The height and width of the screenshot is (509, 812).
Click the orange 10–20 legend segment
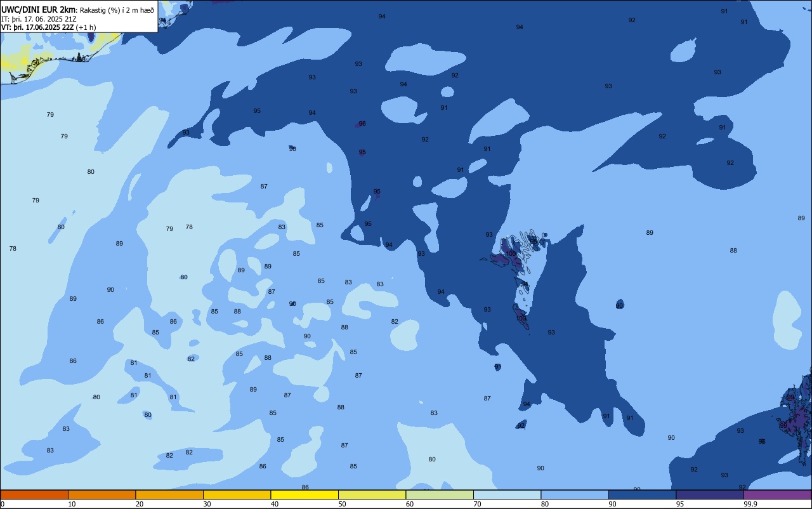101,494
